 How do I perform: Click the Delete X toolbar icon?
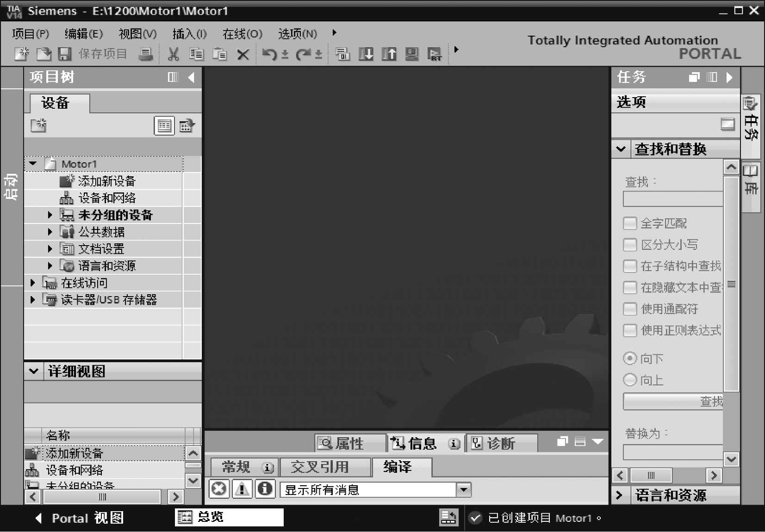tap(243, 55)
